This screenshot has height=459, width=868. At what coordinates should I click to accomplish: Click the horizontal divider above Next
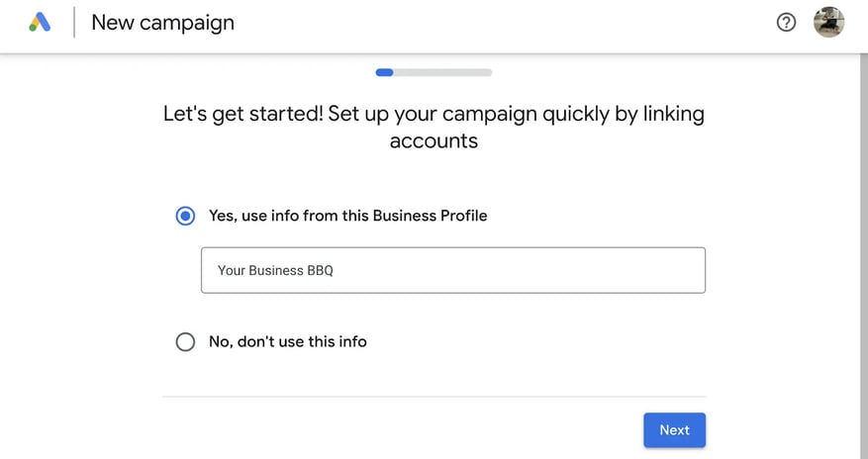coord(434,397)
